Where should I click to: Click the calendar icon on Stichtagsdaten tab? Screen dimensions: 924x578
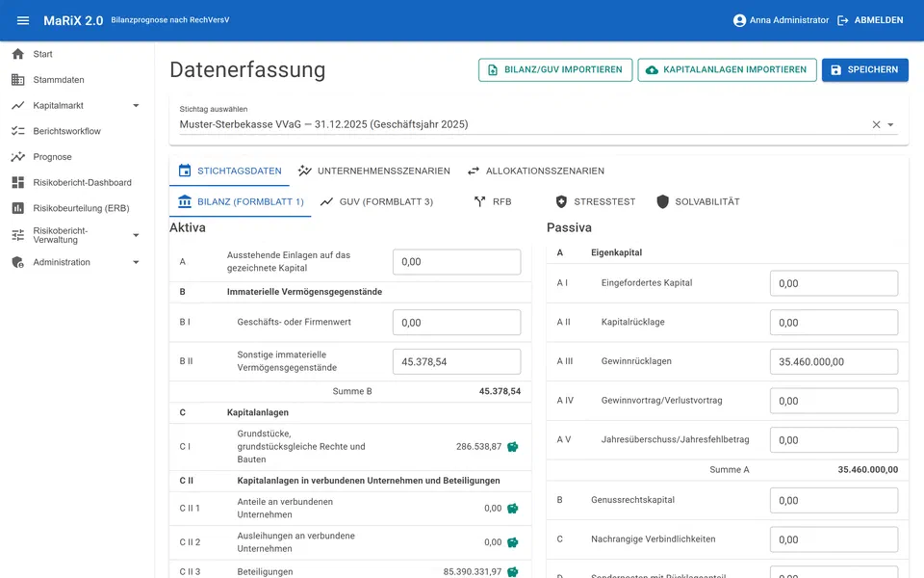tap(185, 171)
